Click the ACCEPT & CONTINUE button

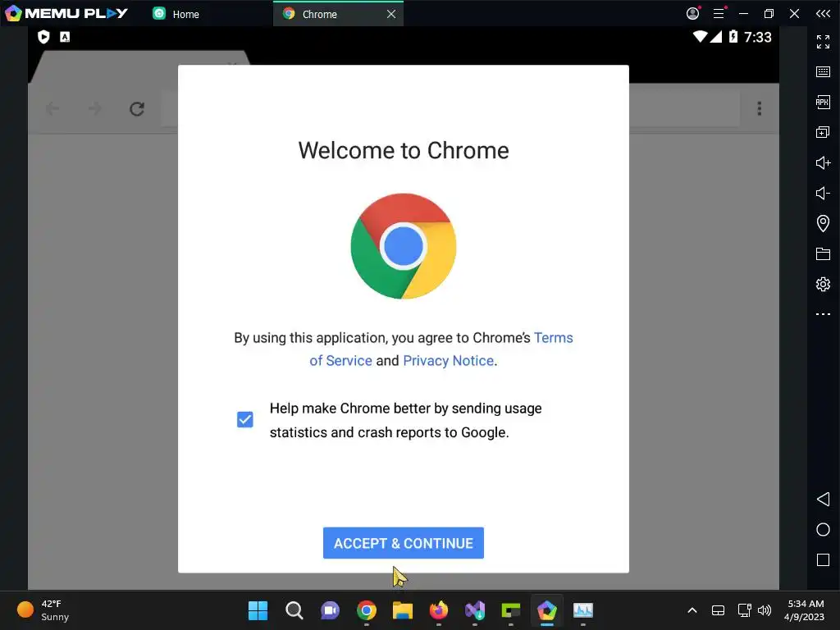(404, 543)
